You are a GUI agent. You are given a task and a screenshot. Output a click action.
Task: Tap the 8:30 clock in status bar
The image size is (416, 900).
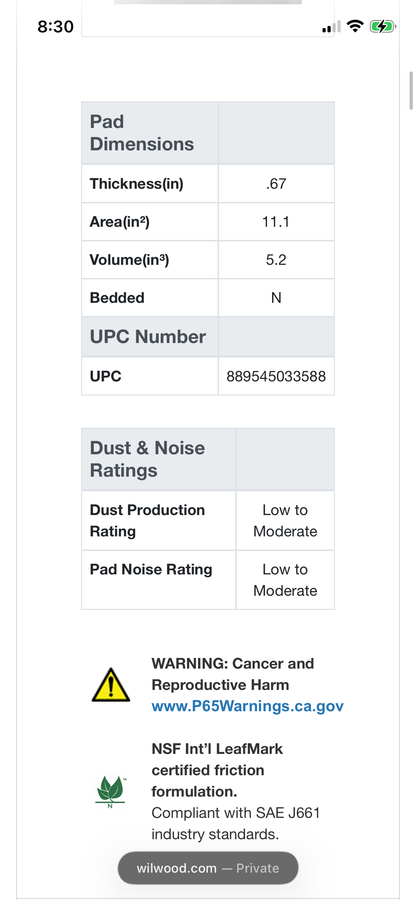pos(56,27)
